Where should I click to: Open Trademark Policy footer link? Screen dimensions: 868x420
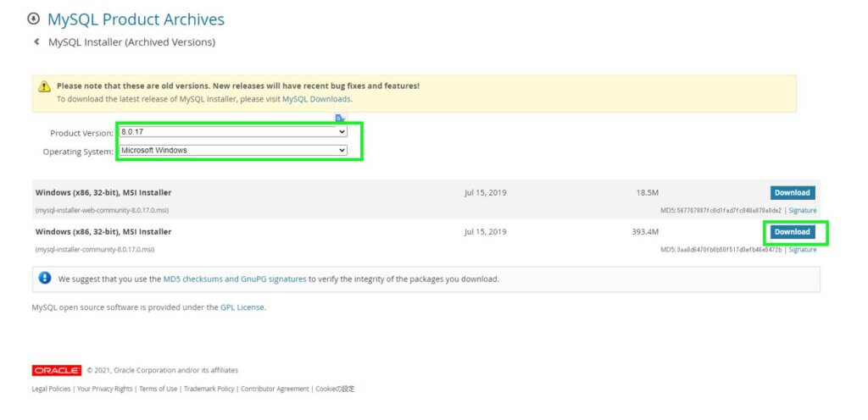pyautogui.click(x=209, y=389)
